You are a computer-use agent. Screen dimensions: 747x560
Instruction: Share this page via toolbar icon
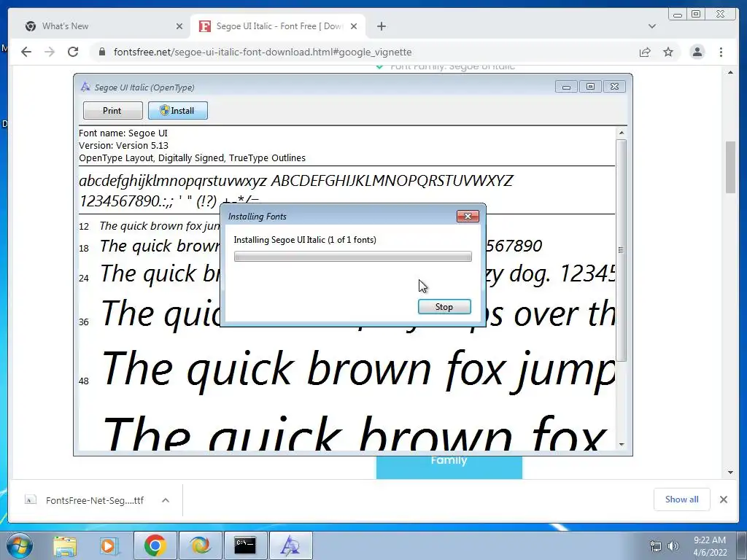coord(645,52)
